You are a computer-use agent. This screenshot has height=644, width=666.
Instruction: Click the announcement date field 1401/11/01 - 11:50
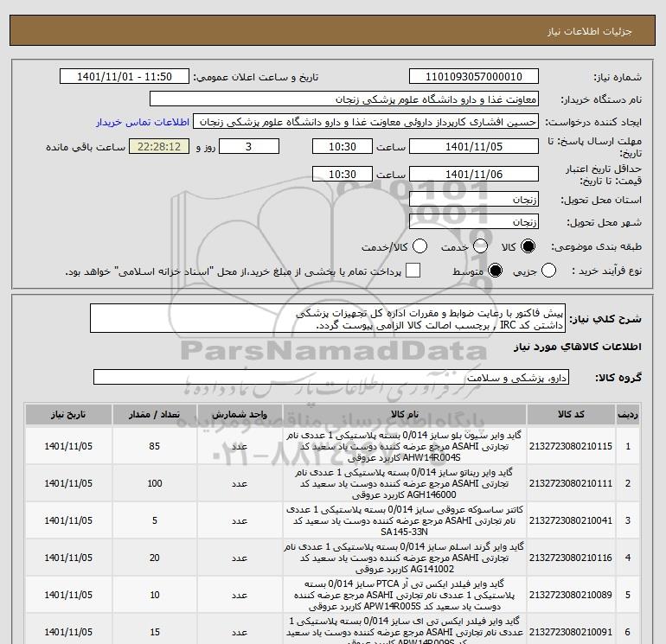click(125, 76)
